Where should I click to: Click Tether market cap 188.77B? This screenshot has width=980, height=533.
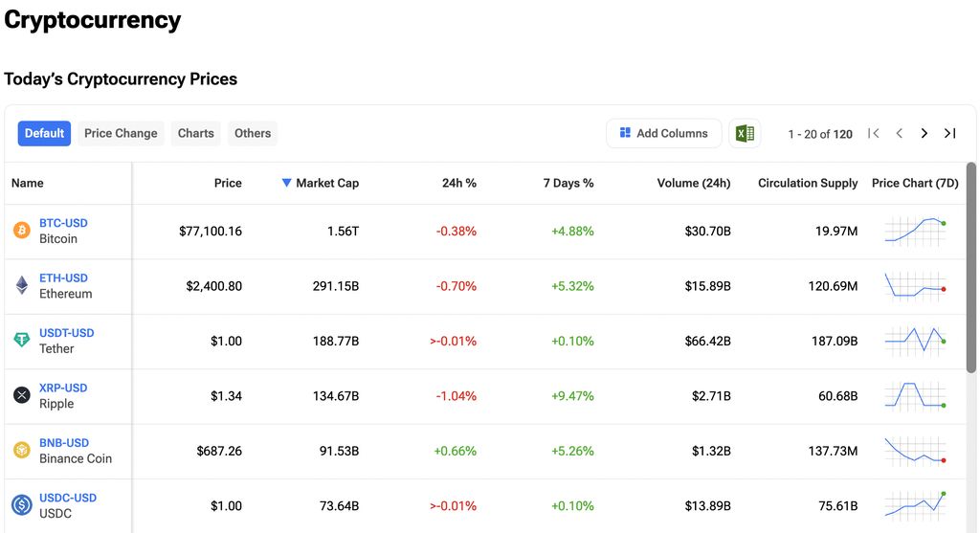coord(336,342)
